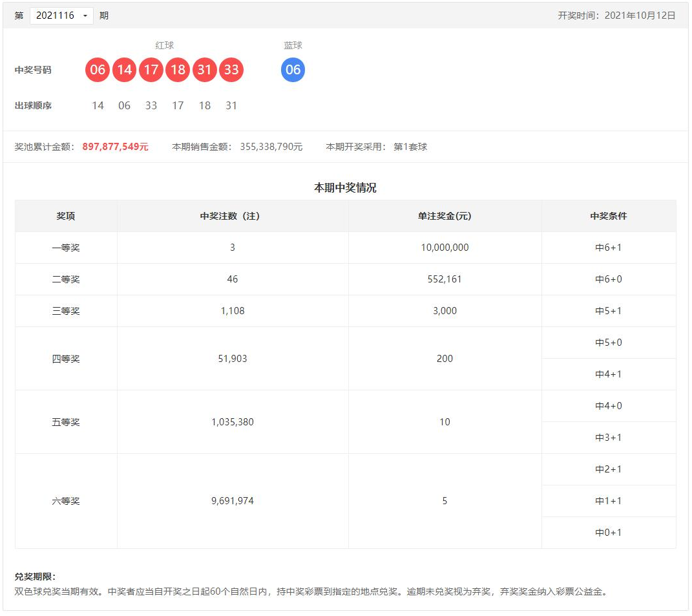Click the 中0+1 condition for 六等奖
Image resolution: width=692 pixels, height=616 pixels.
pos(608,533)
